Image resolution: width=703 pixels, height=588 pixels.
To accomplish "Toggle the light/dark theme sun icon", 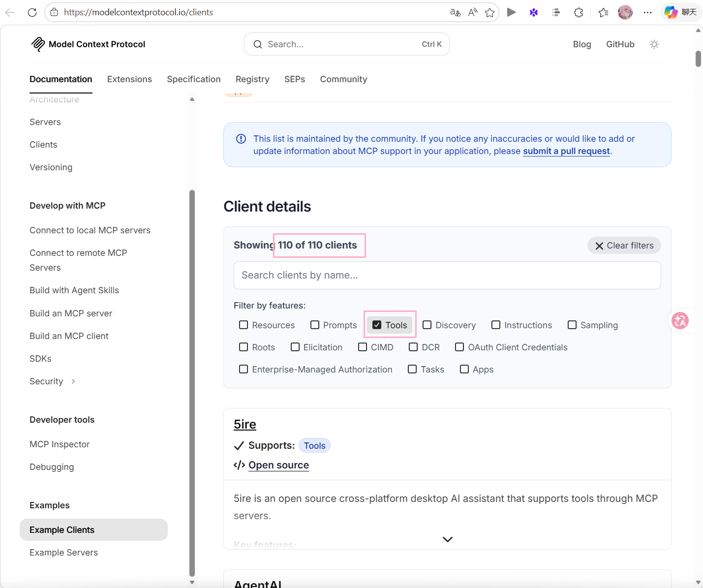I will 654,44.
